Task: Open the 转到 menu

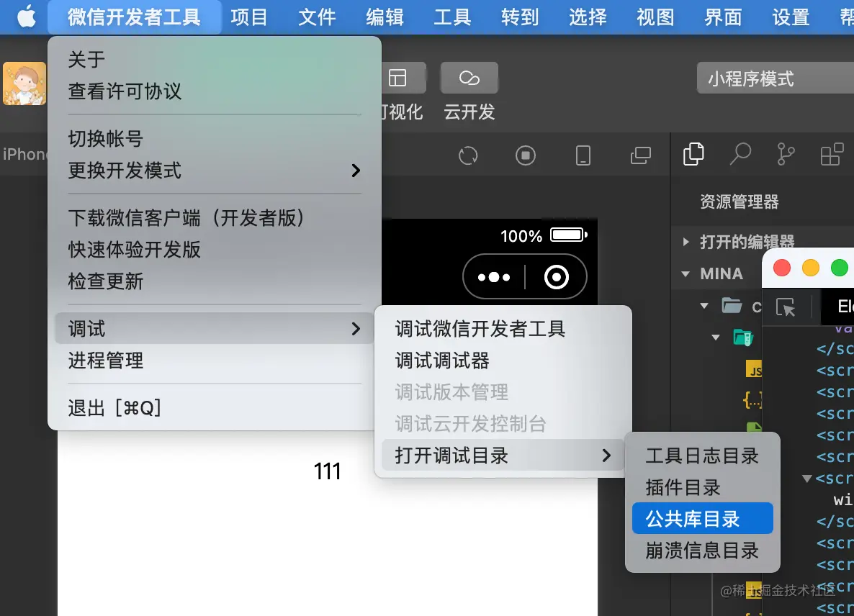Action: pos(520,17)
